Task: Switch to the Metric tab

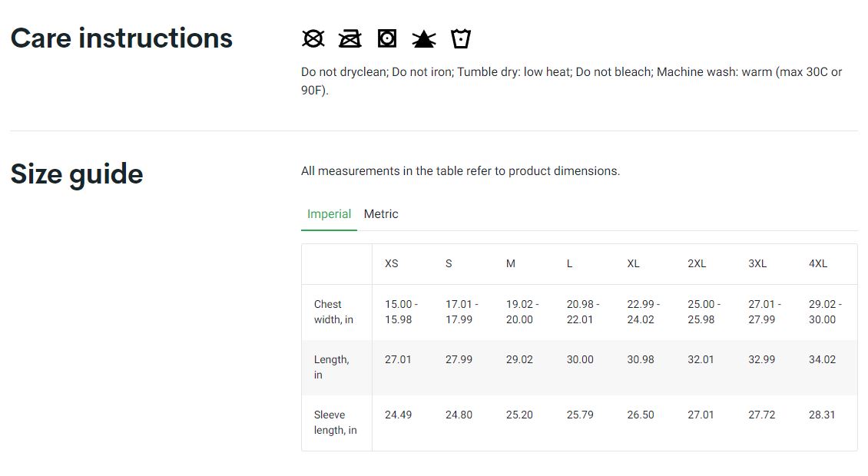Action: point(381,214)
